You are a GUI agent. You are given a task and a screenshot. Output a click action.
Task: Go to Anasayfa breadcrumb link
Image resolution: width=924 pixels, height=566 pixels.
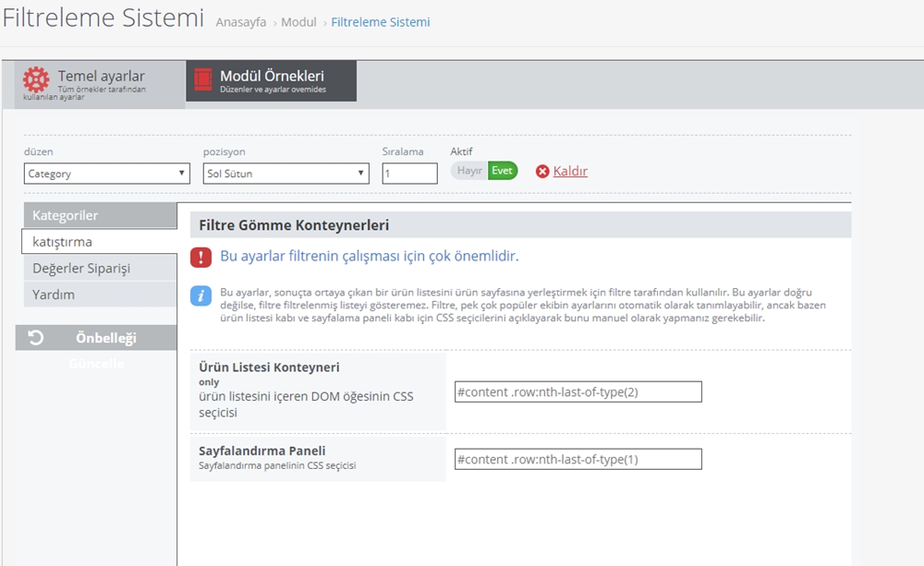click(241, 22)
